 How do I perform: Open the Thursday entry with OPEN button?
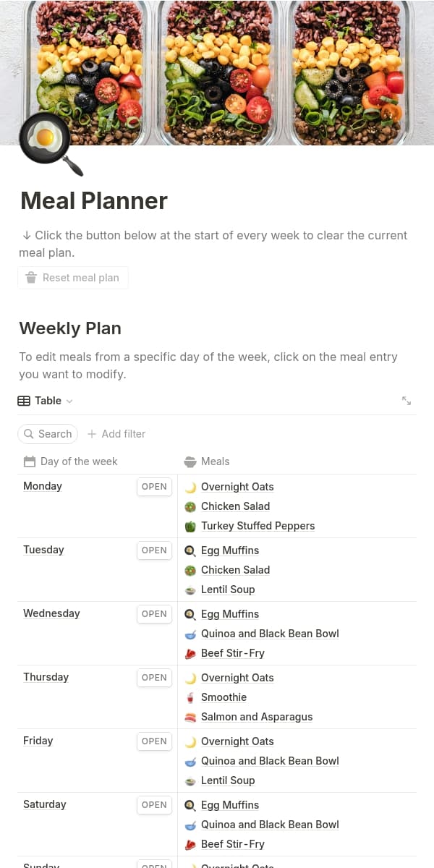[154, 678]
